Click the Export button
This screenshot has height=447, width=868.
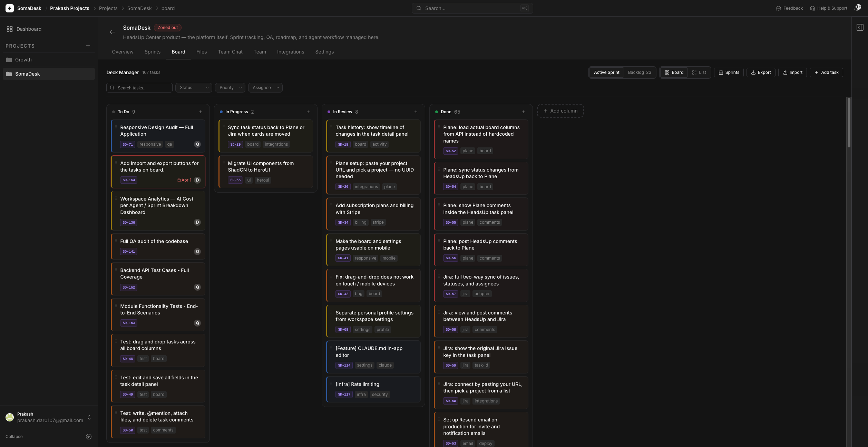761,72
